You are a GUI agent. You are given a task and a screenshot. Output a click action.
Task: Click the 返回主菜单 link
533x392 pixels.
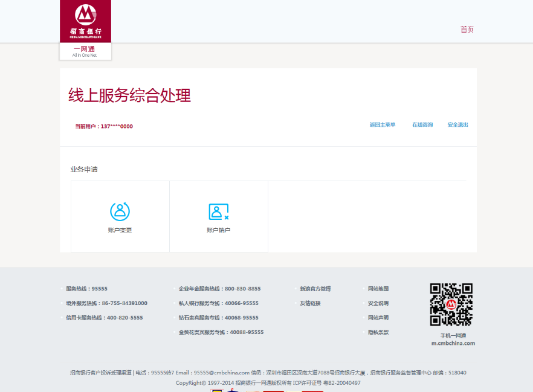383,125
